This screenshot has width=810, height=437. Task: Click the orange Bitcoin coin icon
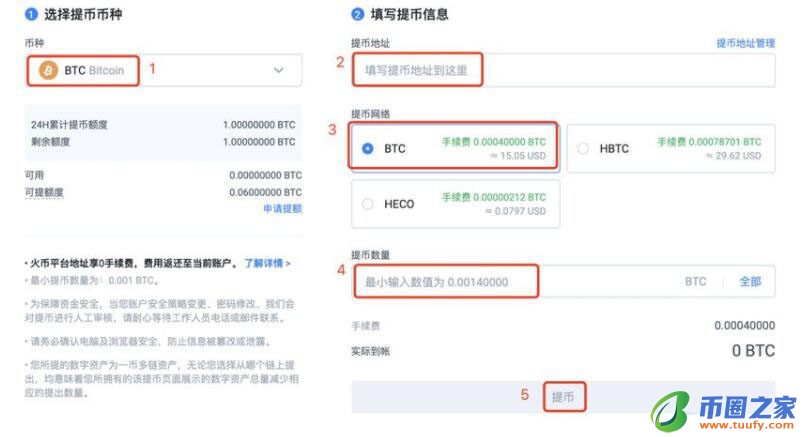coord(48,70)
